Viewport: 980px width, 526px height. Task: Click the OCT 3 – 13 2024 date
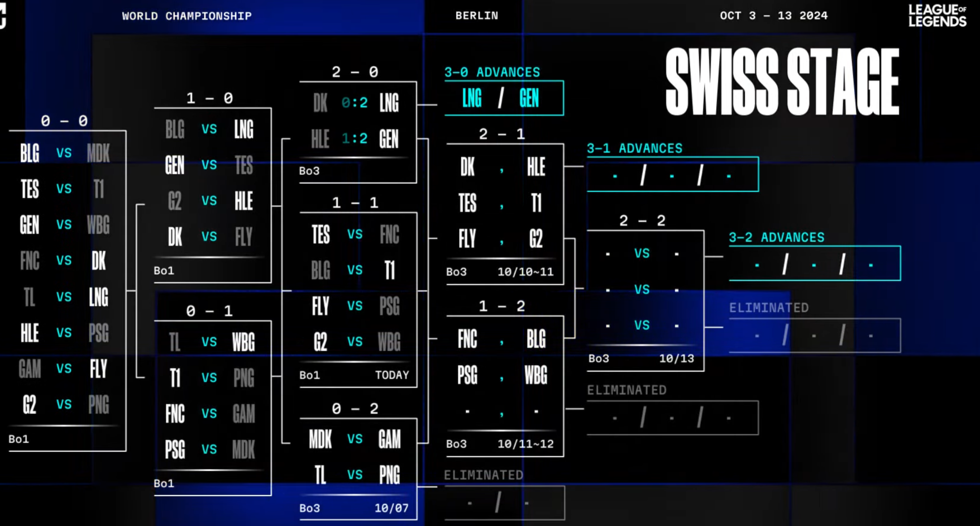click(x=773, y=16)
